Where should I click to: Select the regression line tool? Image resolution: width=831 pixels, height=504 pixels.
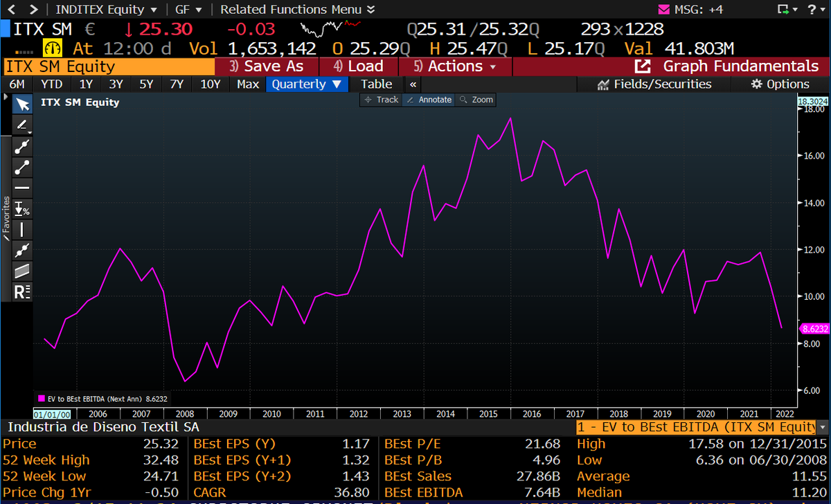pos(23,250)
